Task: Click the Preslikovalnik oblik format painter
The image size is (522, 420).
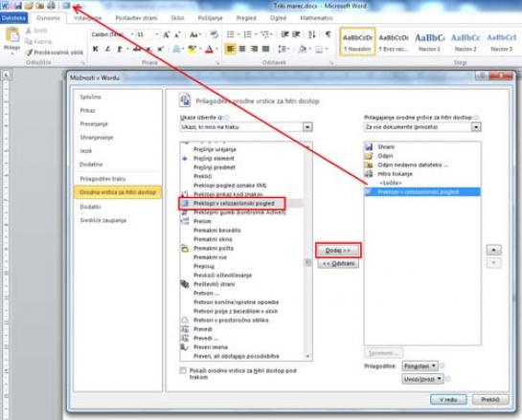Action: click(55, 53)
